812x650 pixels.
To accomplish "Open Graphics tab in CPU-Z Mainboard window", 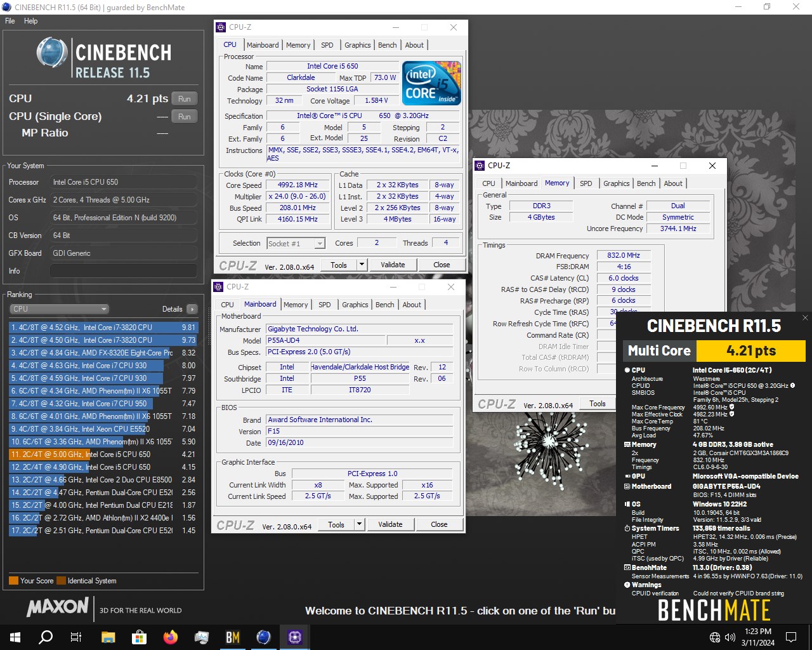I will tap(355, 305).
